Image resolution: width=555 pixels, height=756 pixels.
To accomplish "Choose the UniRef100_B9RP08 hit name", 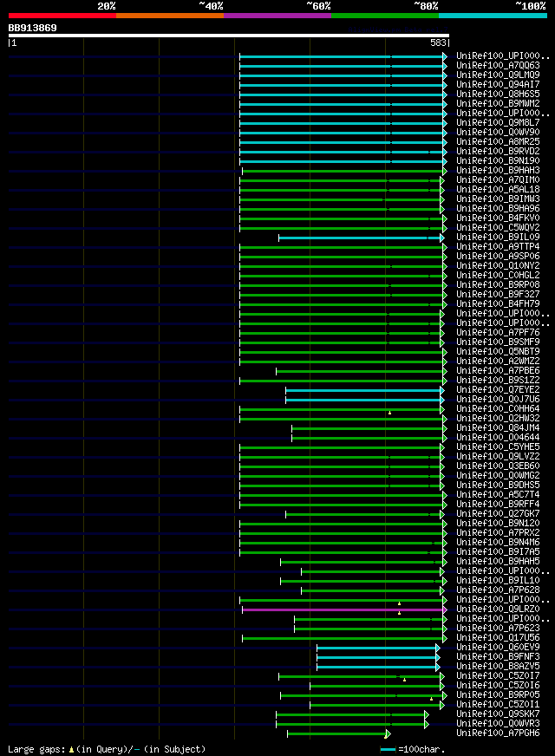I will point(498,285).
